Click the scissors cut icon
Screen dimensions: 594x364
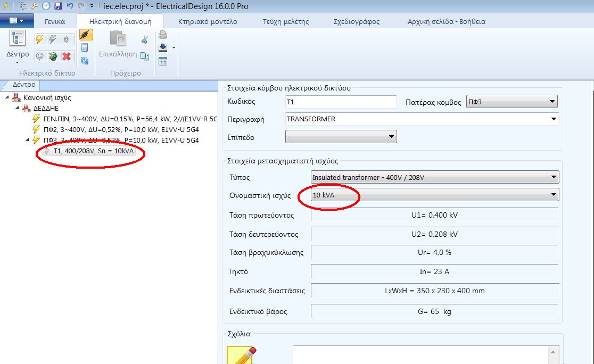[x=144, y=40]
